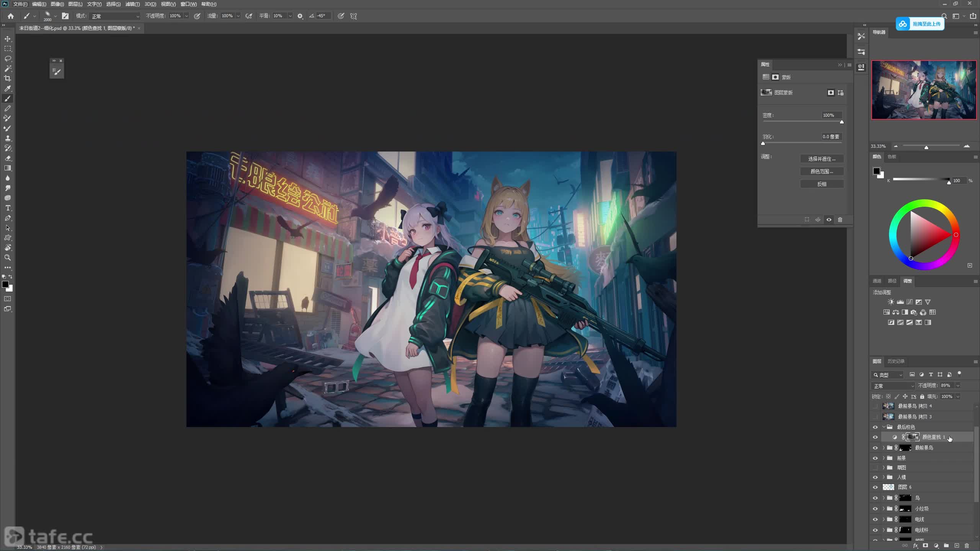Image resolution: width=980 pixels, height=551 pixels.
Task: Open the 文件(F) menu
Action: (x=20, y=4)
